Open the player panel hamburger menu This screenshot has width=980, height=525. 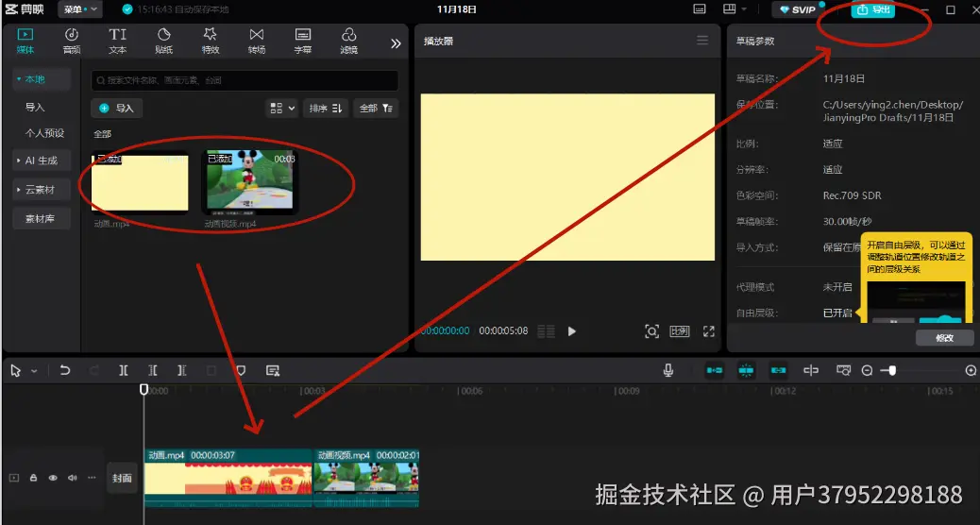click(702, 41)
